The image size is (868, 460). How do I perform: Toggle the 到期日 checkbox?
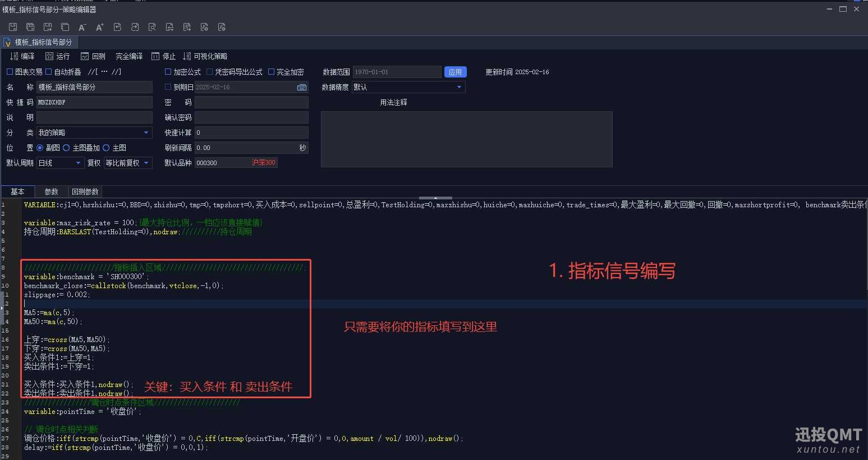click(168, 87)
